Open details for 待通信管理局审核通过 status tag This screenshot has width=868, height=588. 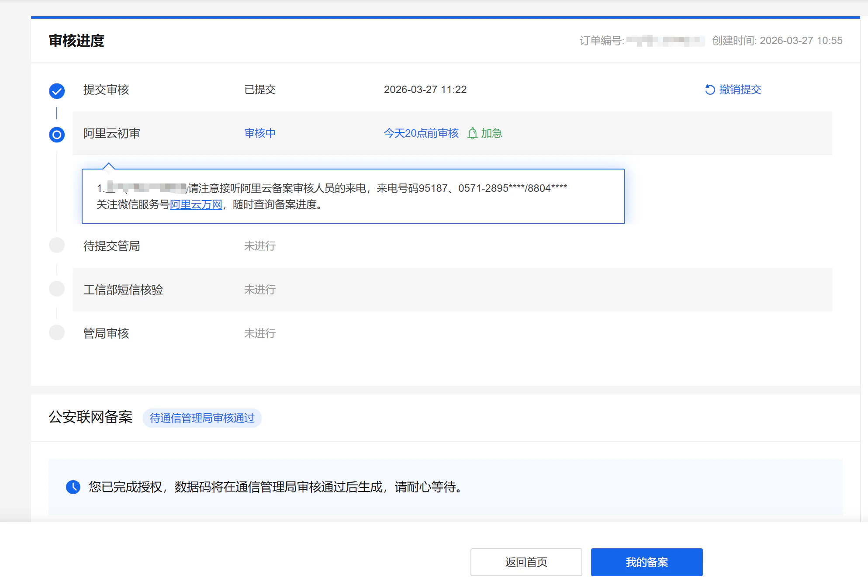coord(202,418)
